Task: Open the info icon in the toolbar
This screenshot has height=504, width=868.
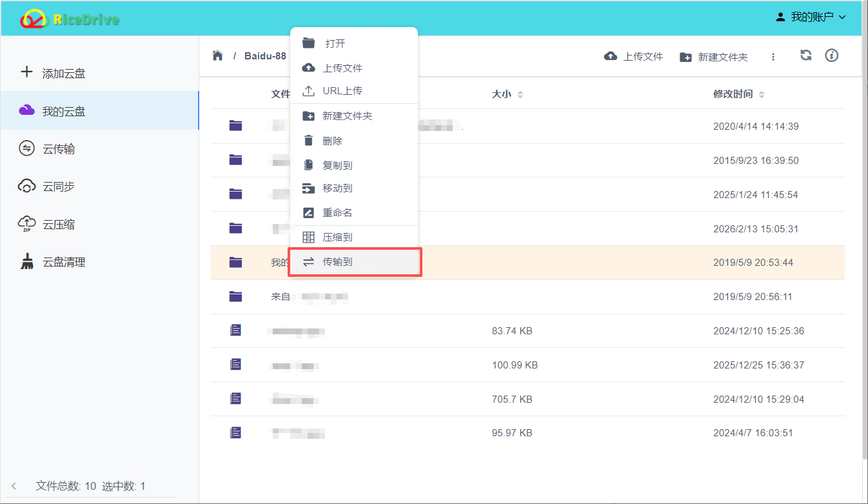Action: pos(831,56)
